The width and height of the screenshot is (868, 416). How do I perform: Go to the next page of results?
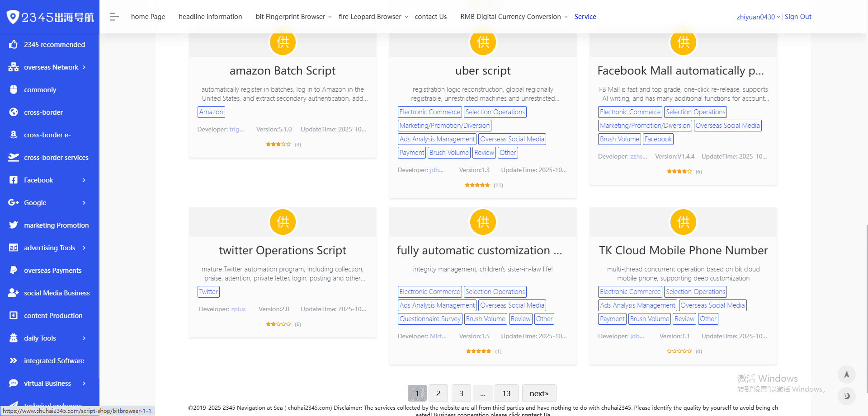(539, 393)
